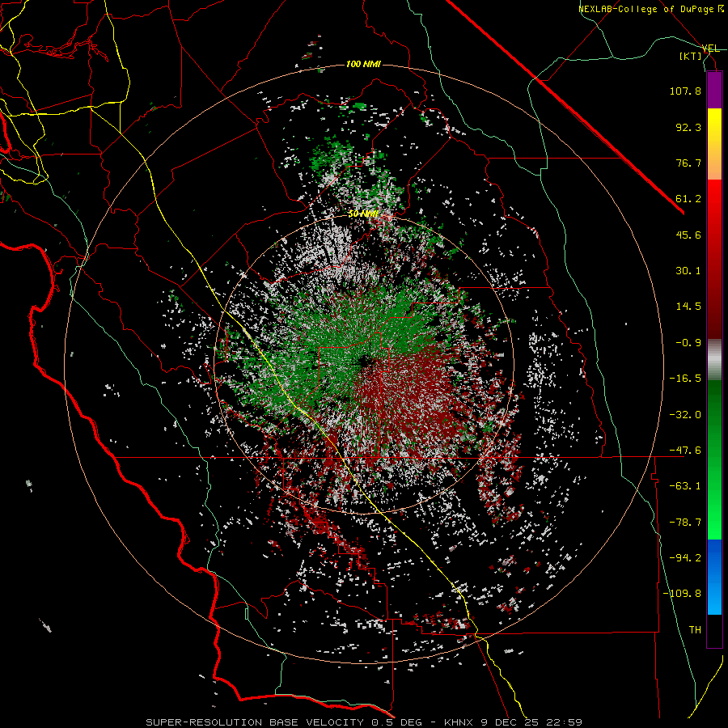
Task: Click the -63.1 velocity scale value
Action: tap(685, 486)
